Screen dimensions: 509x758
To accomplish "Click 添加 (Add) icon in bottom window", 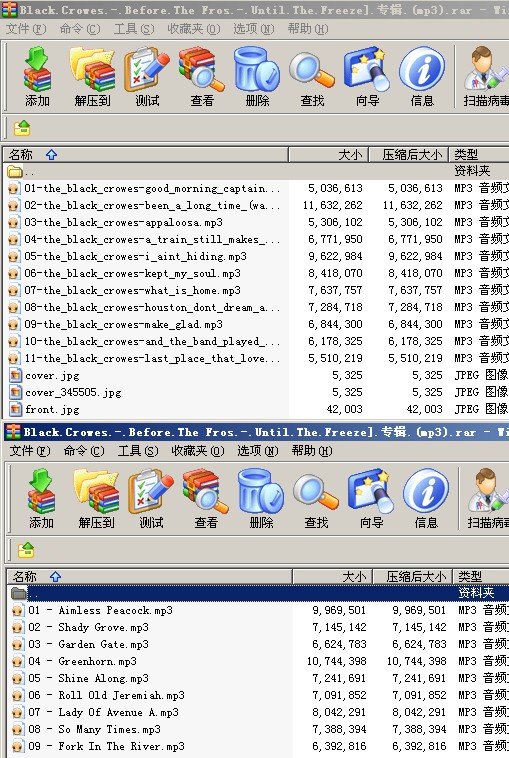I will 41,498.
